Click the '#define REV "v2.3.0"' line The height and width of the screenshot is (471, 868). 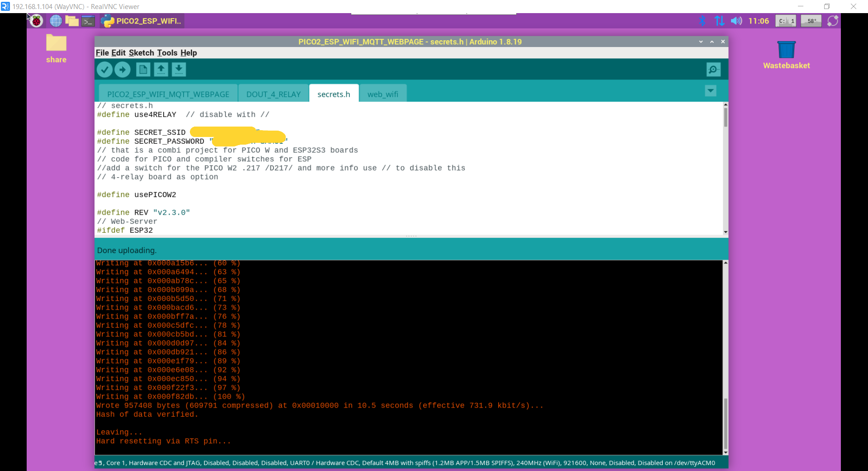(143, 212)
